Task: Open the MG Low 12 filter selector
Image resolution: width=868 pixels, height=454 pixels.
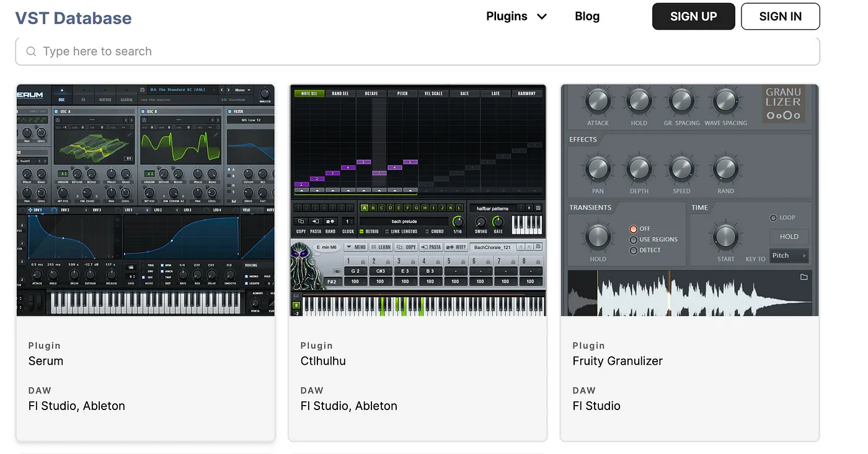Action: point(250,120)
